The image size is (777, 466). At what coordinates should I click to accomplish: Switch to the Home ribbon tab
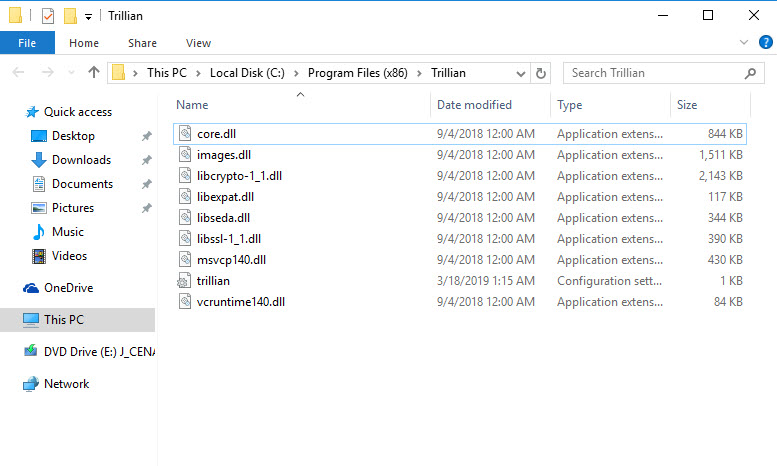(x=84, y=43)
